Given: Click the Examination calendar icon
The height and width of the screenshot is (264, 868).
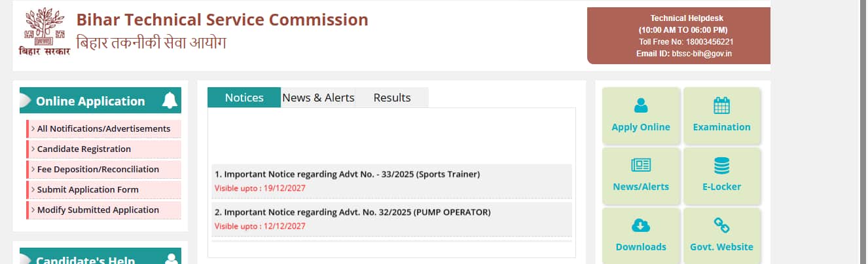Looking at the screenshot, I should (721, 105).
